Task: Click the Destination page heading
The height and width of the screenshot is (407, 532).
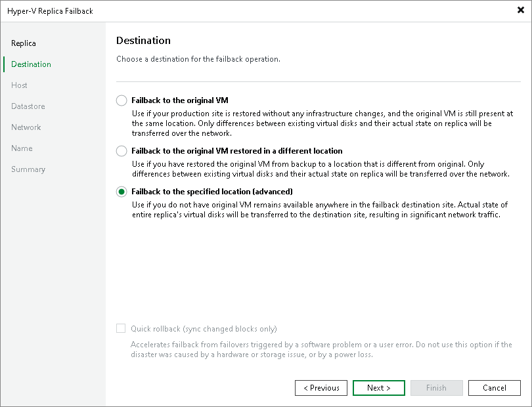Action: pos(144,41)
